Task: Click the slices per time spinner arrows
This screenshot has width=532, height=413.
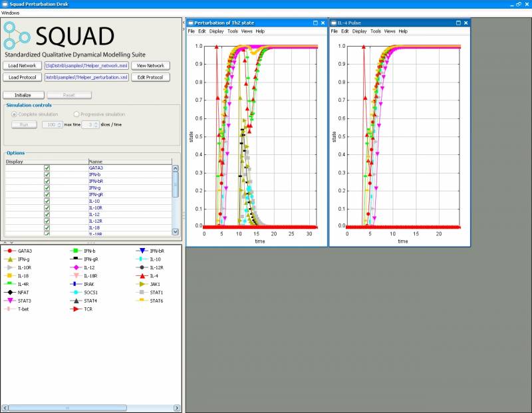Action: click(x=96, y=125)
